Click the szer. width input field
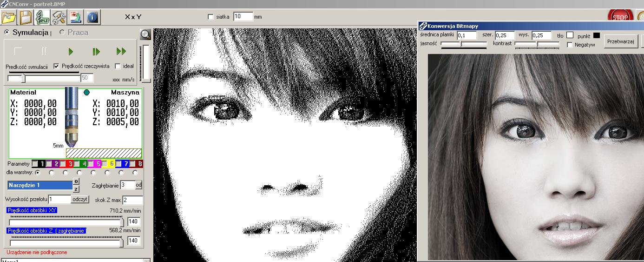The width and height of the screenshot is (644, 262). (x=505, y=35)
